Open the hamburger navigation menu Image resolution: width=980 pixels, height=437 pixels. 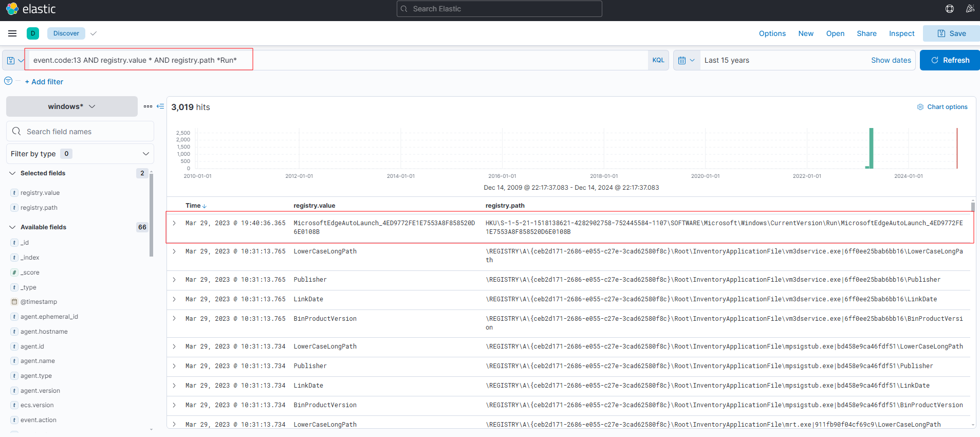12,33
